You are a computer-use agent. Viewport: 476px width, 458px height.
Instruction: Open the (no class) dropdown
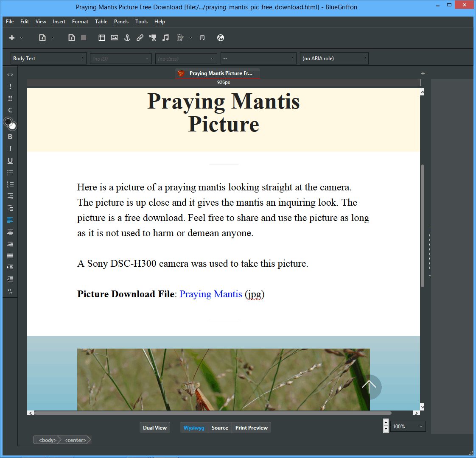tap(186, 59)
